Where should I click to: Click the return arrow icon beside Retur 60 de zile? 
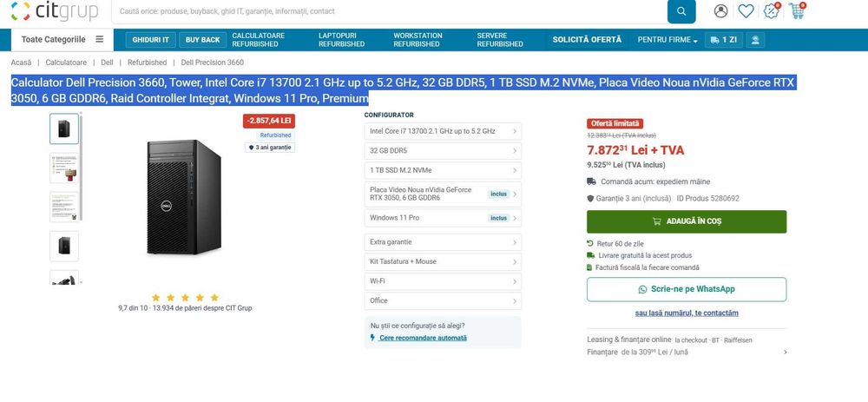[590, 244]
